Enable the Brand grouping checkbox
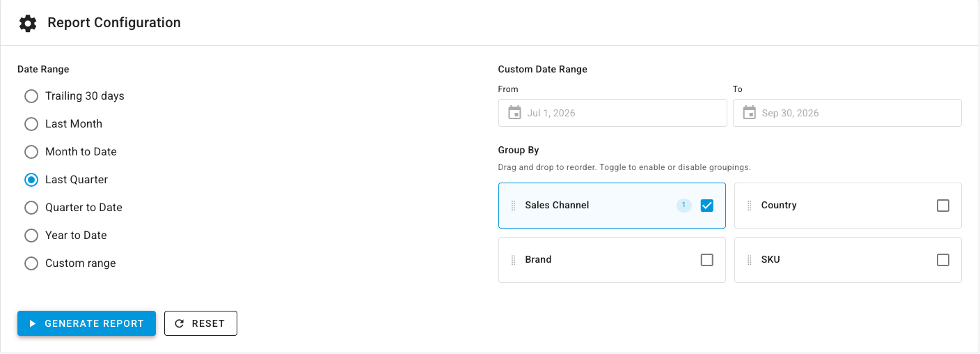Viewport: 980px width, 354px height. click(x=707, y=260)
